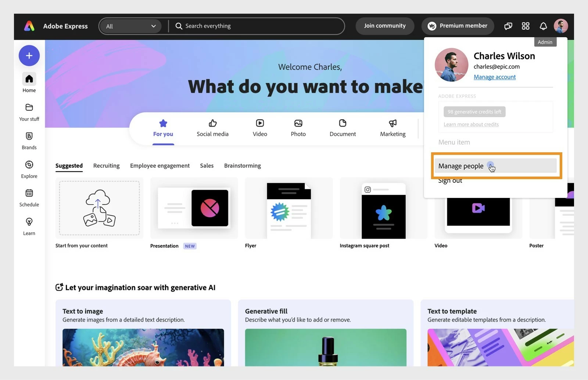This screenshot has width=588, height=380.
Task: Click the Adobe Express logo icon
Action: pos(29,26)
